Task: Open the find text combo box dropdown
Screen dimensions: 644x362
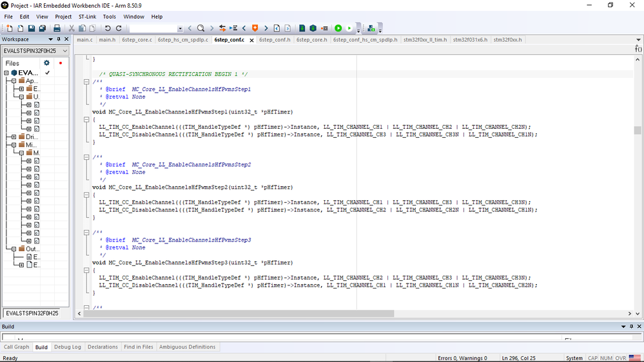Action: click(x=180, y=29)
